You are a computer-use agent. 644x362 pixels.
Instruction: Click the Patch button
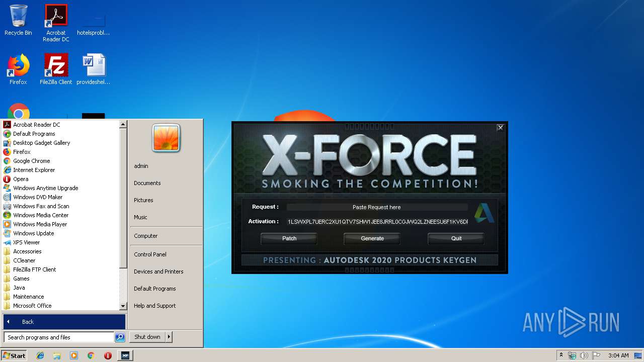(x=289, y=238)
